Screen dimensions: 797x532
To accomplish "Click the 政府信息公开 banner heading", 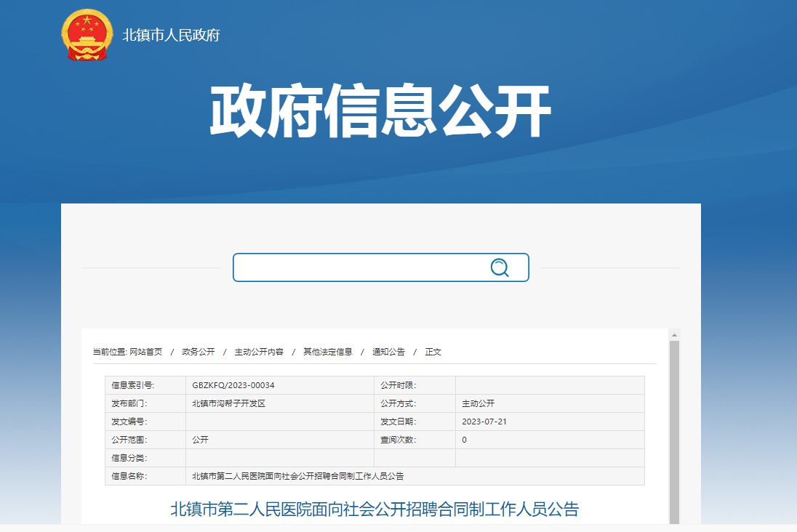I will (x=380, y=111).
